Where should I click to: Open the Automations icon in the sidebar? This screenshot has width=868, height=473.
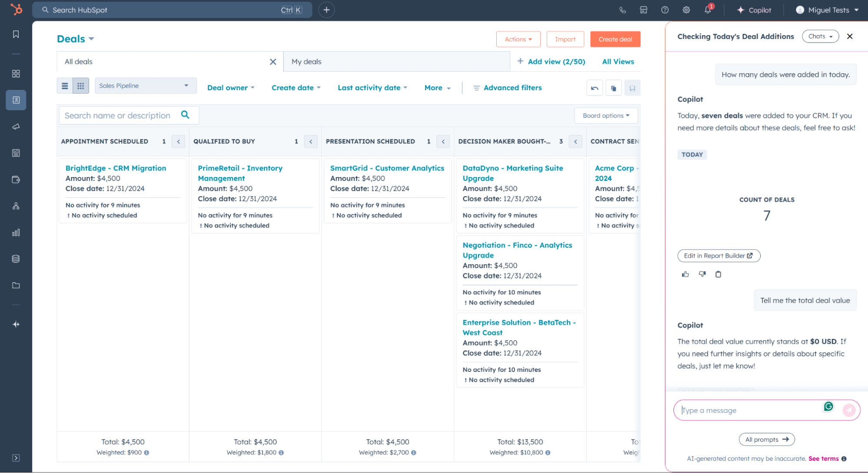pos(16,206)
